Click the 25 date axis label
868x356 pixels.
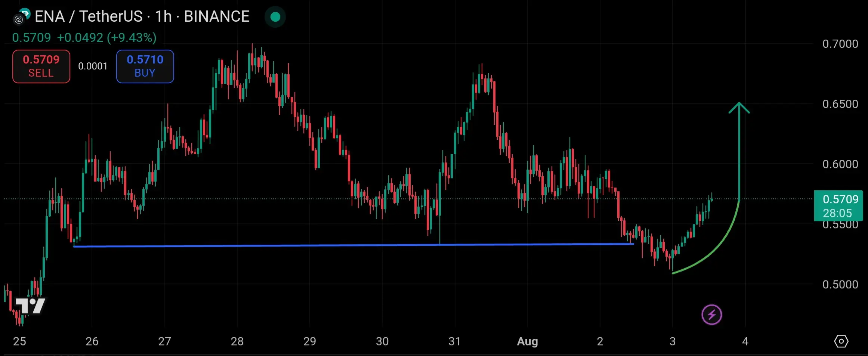click(19, 341)
